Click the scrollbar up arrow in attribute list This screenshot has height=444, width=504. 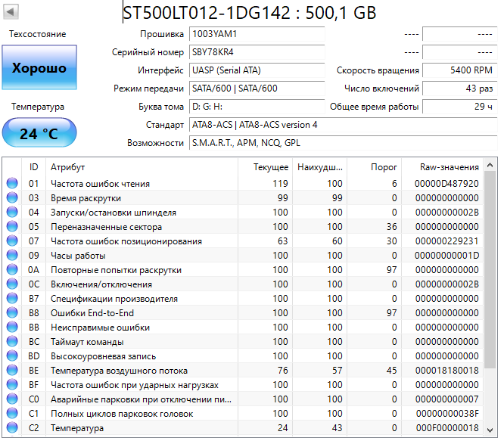pyautogui.click(x=490, y=166)
